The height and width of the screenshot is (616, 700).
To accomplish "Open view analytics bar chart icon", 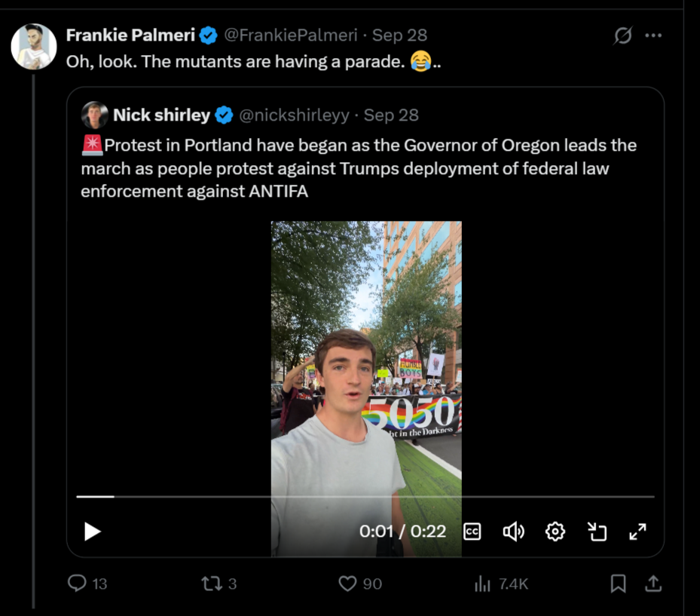I will coord(482,584).
